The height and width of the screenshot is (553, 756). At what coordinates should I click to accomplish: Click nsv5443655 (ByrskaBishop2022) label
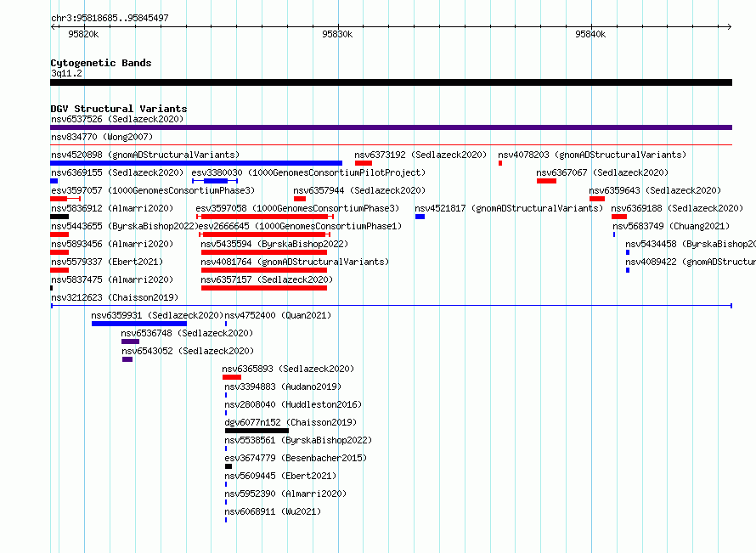[x=125, y=226]
